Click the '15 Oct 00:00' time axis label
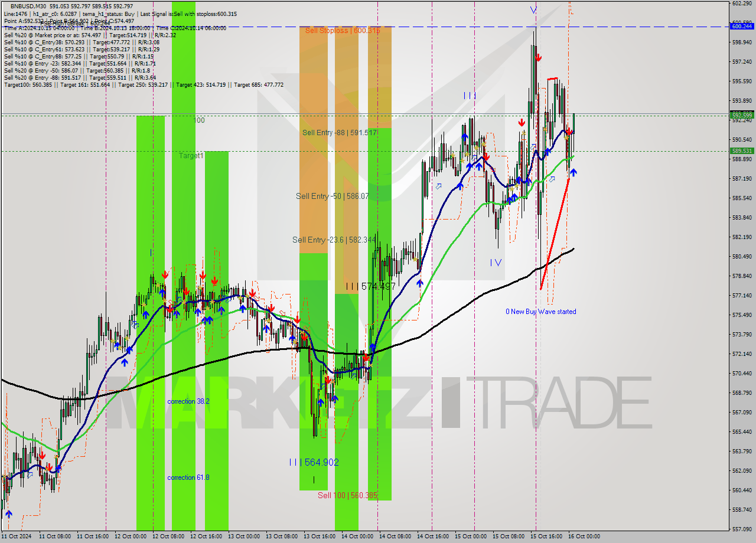 (x=470, y=537)
